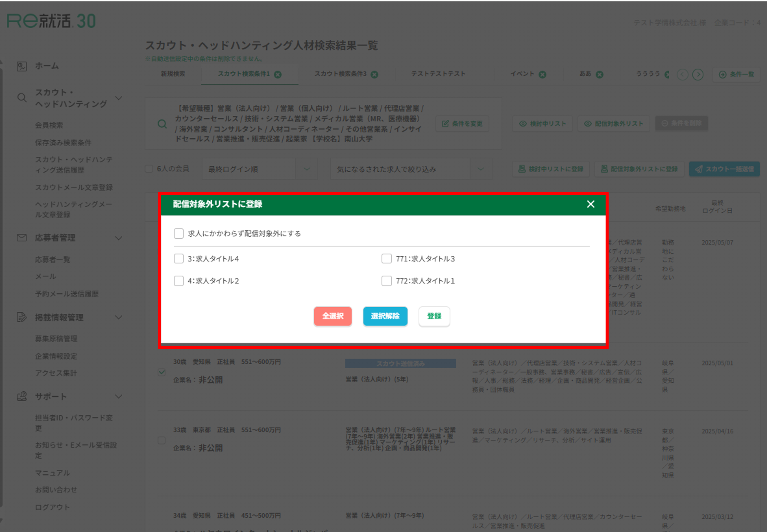The image size is (767, 532).
Task: Open お知らせ・Eメール受信設定
Action: tap(76, 450)
